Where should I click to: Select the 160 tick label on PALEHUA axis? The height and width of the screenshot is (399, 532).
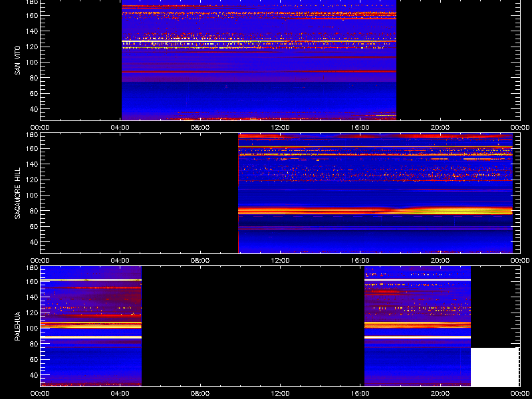[x=31, y=281]
